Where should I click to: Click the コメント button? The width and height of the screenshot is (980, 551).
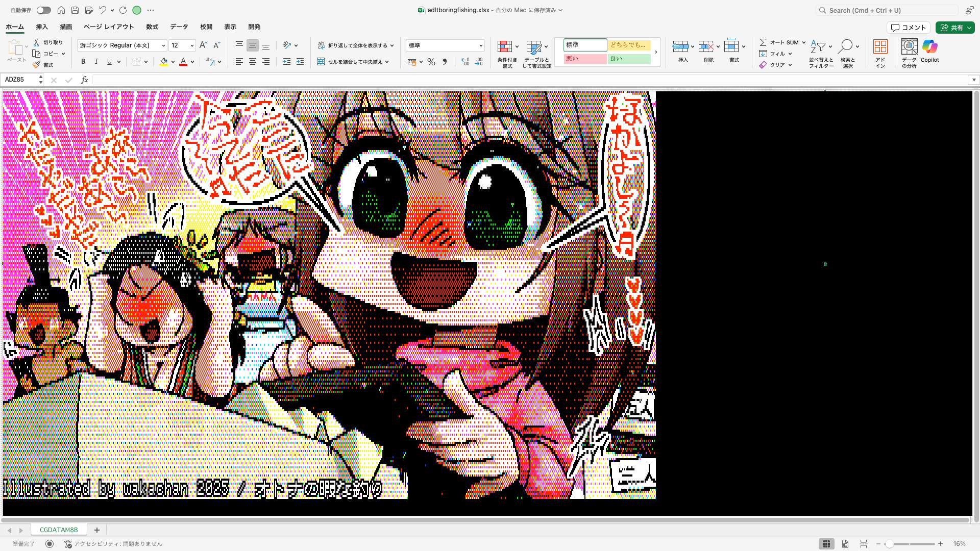909,28
